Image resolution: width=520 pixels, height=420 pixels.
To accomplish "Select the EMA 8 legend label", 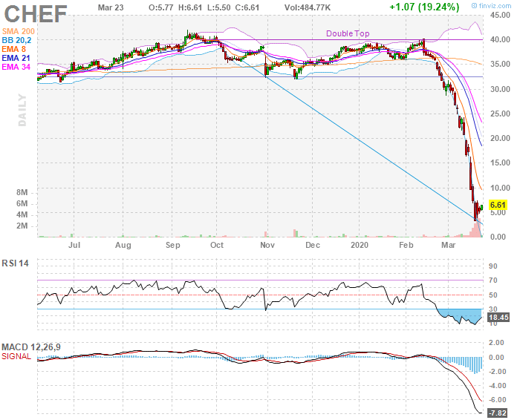I will pyautogui.click(x=14, y=49).
